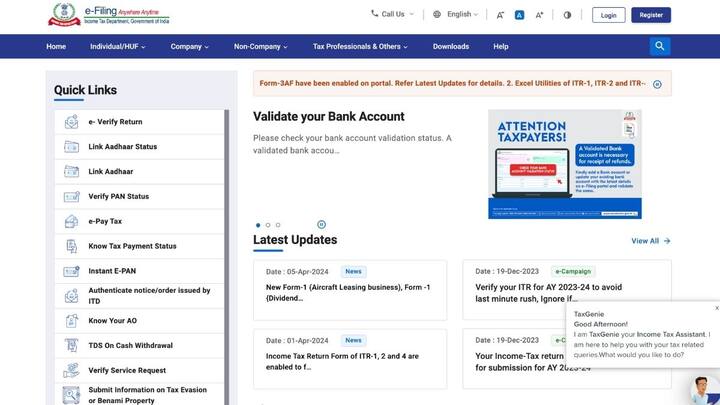This screenshot has width=720, height=405.
Task: Click the e-Pay Tax icon
Action: pos(71,221)
